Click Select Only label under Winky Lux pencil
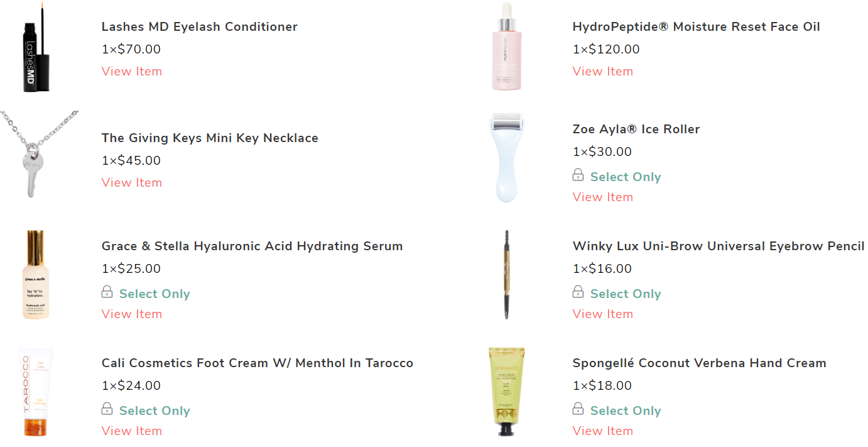Image resolution: width=868 pixels, height=447 pixels. [x=626, y=294]
